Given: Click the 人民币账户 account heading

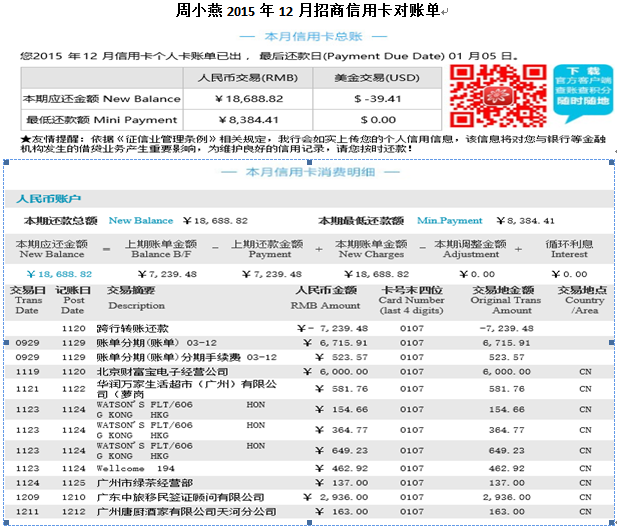Looking at the screenshot, I should coord(49,200).
